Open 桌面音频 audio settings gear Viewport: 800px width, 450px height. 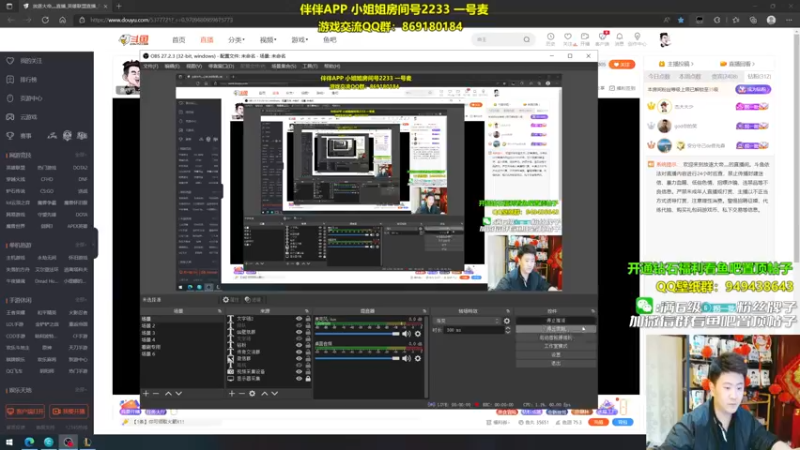[x=418, y=358]
